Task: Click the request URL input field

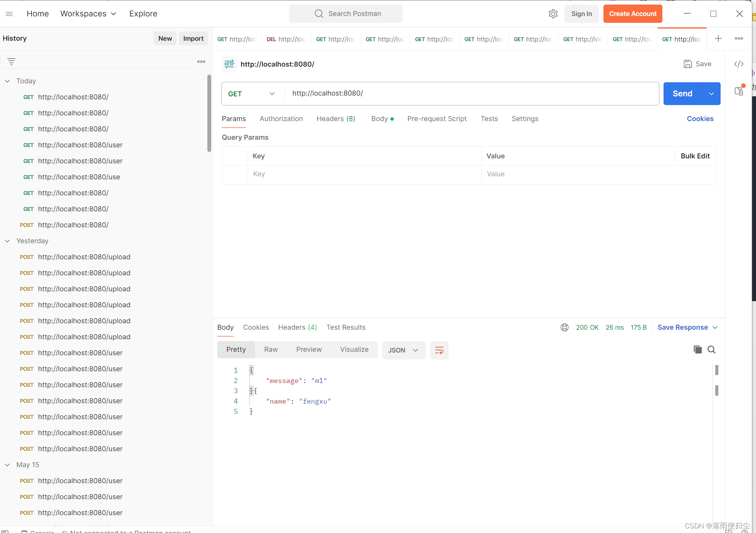Action: [x=472, y=94]
